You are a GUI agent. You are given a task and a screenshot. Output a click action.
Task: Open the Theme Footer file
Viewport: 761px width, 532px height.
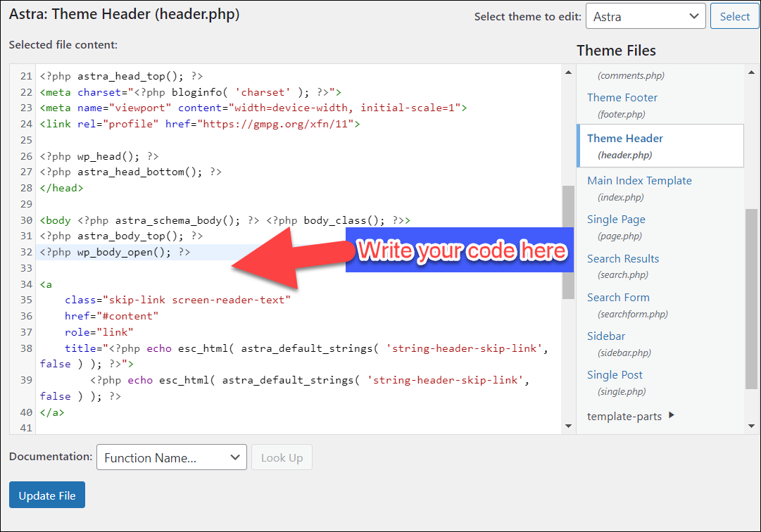(x=622, y=98)
